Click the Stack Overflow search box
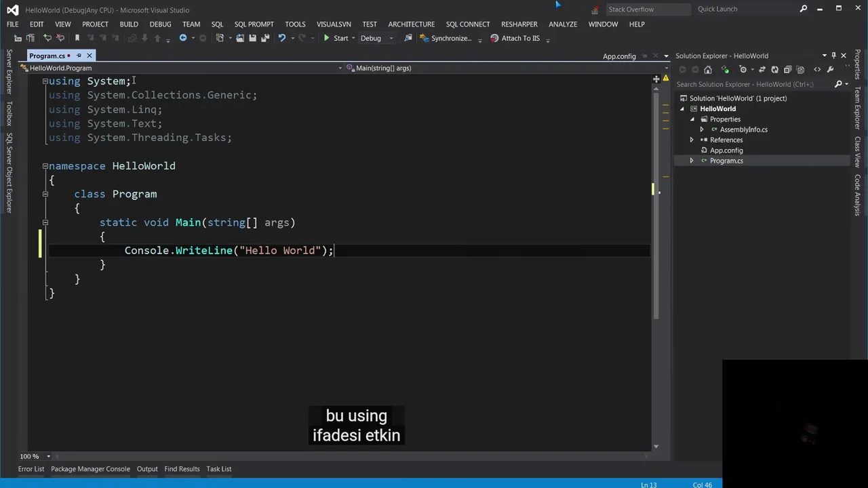 click(x=648, y=9)
